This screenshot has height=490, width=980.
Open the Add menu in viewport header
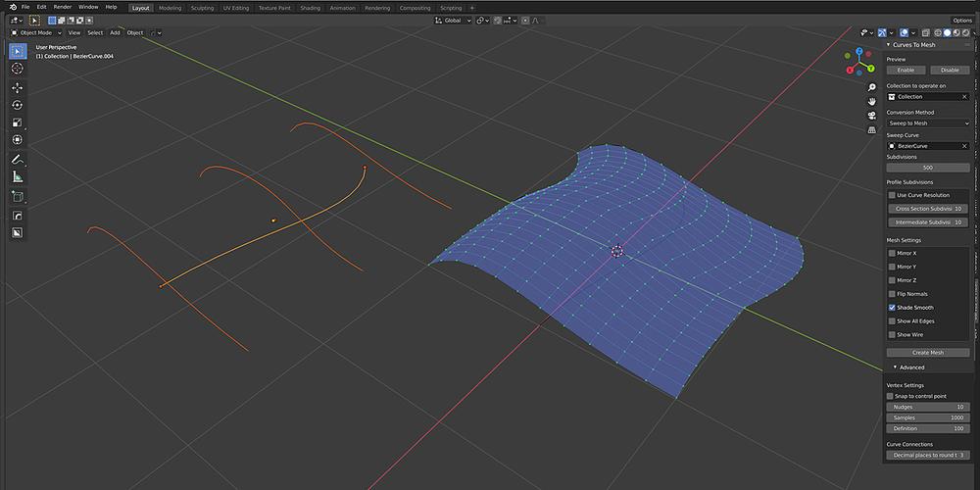tap(115, 32)
